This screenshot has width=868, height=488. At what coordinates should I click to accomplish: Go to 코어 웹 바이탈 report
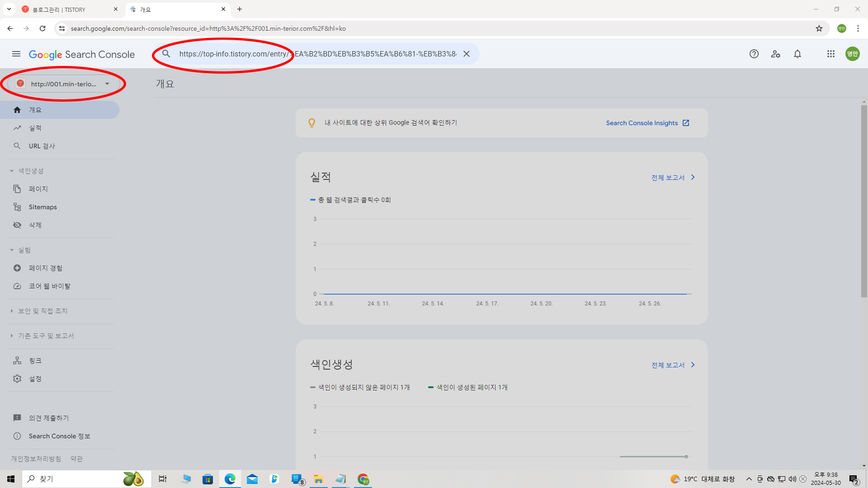[49, 286]
